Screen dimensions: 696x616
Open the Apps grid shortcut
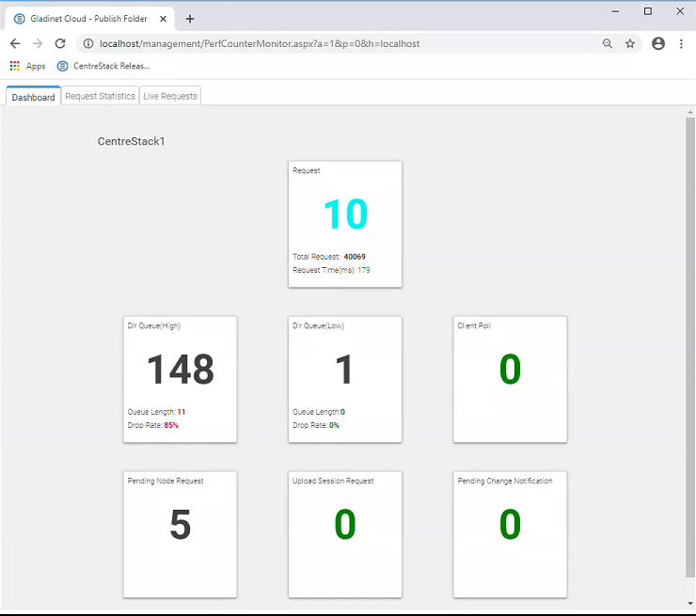tap(27, 66)
